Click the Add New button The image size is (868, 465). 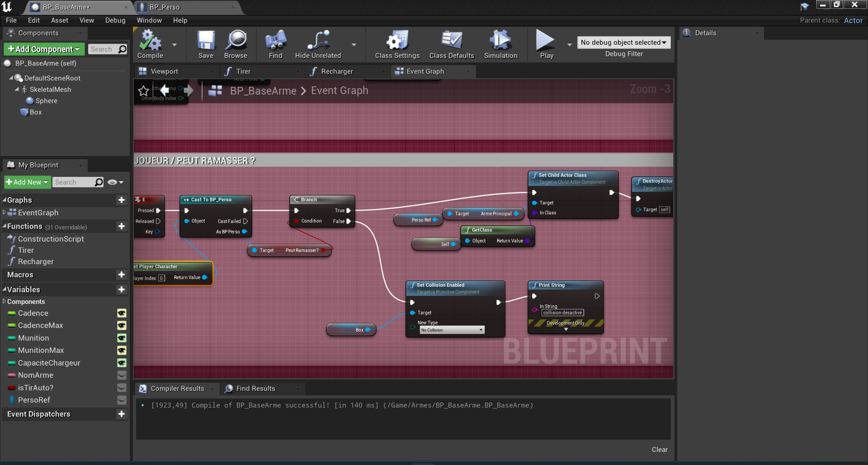pyautogui.click(x=27, y=182)
